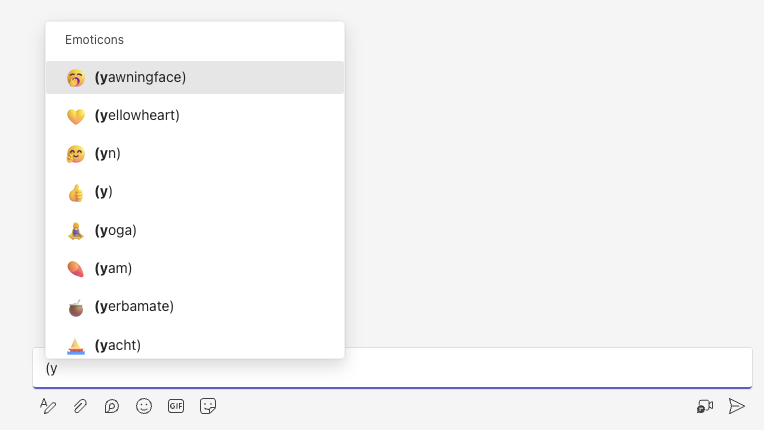
Task: Open the Format text options
Action: coord(48,406)
